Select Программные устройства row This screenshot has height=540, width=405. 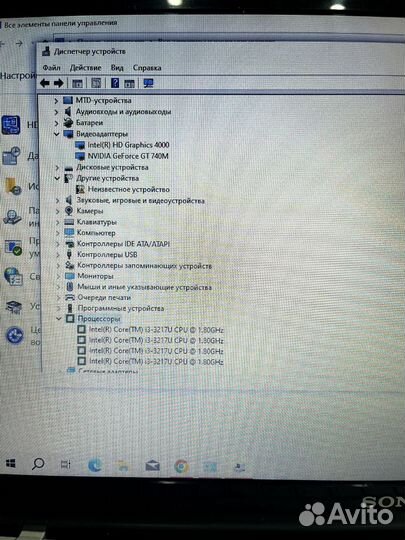coord(121,308)
